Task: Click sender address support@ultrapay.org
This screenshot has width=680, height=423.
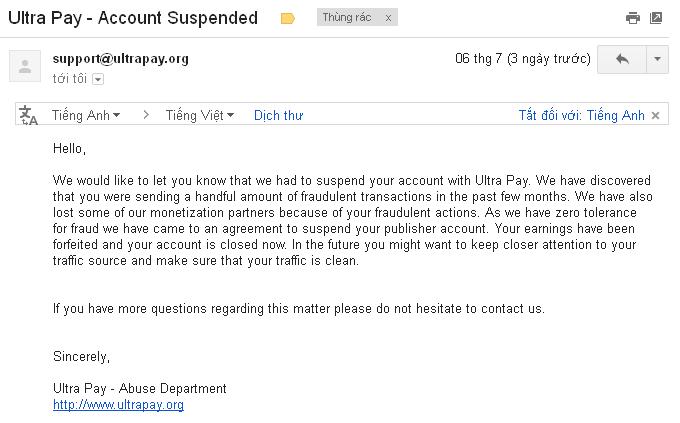Action: (x=120, y=58)
